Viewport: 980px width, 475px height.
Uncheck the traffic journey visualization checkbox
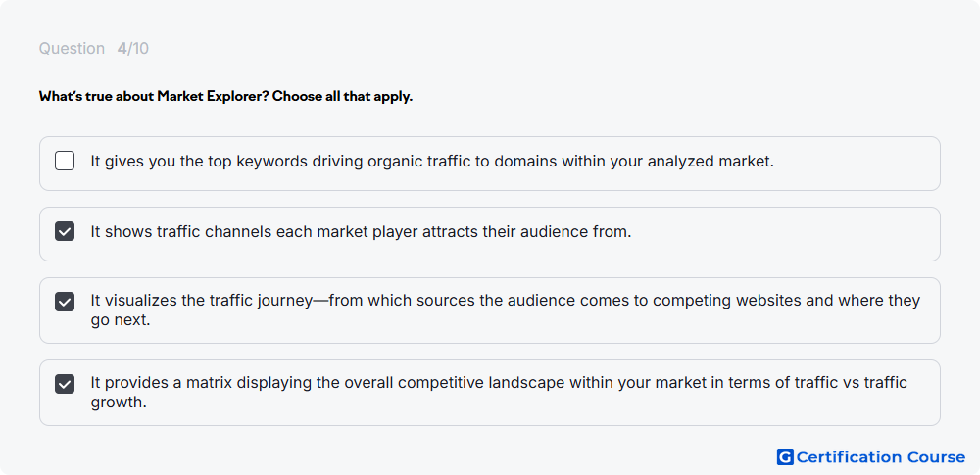pyautogui.click(x=65, y=302)
